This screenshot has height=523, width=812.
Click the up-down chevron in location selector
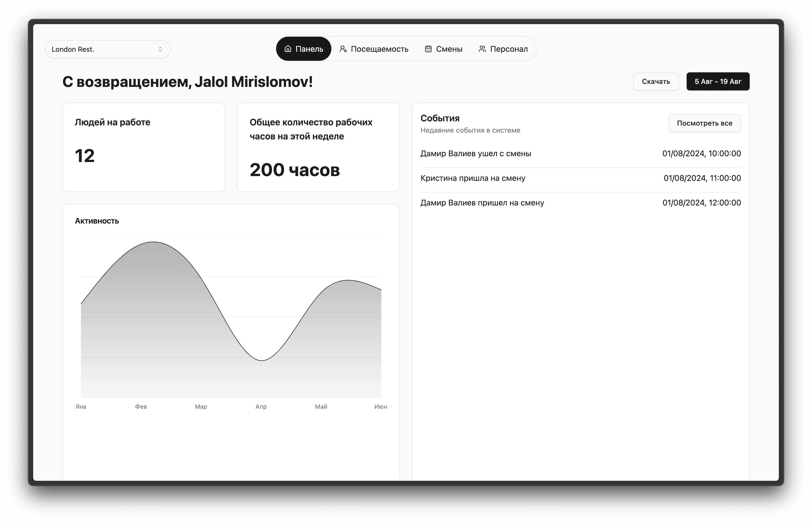160,49
